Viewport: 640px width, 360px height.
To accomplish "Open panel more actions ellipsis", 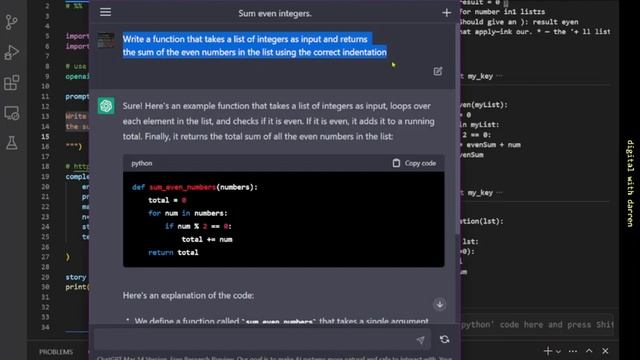I will 573,351.
